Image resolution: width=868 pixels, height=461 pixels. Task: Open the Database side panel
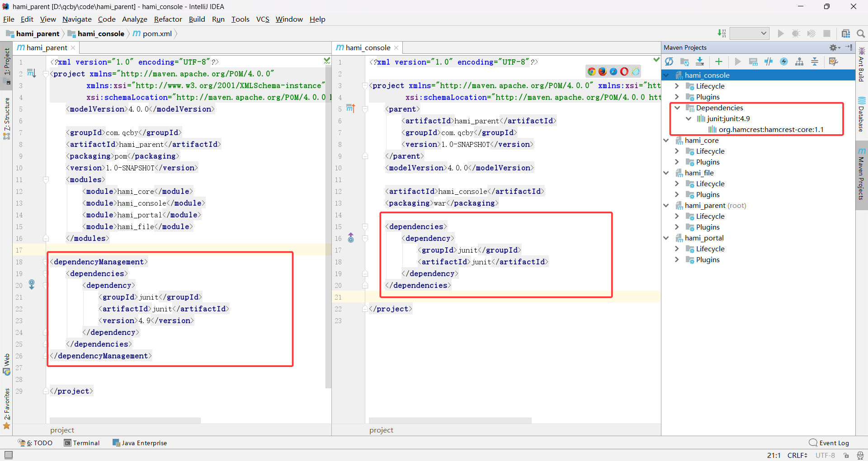point(862,114)
